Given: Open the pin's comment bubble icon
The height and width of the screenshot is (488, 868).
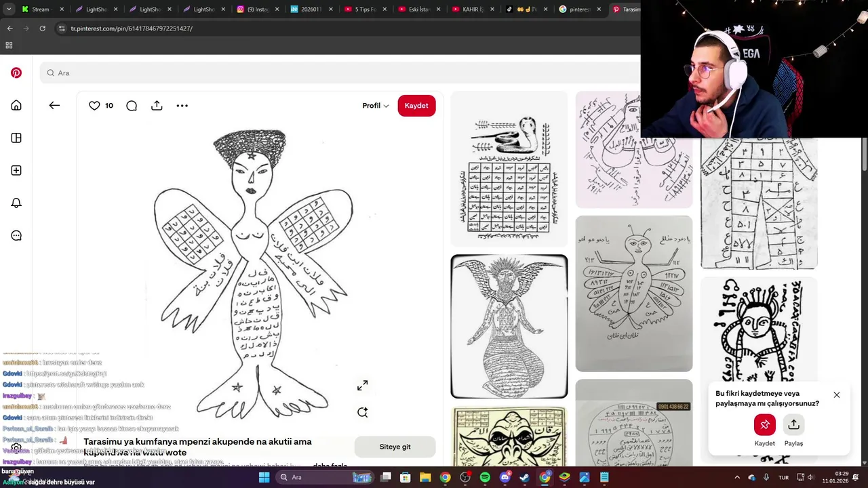Looking at the screenshot, I should point(132,106).
